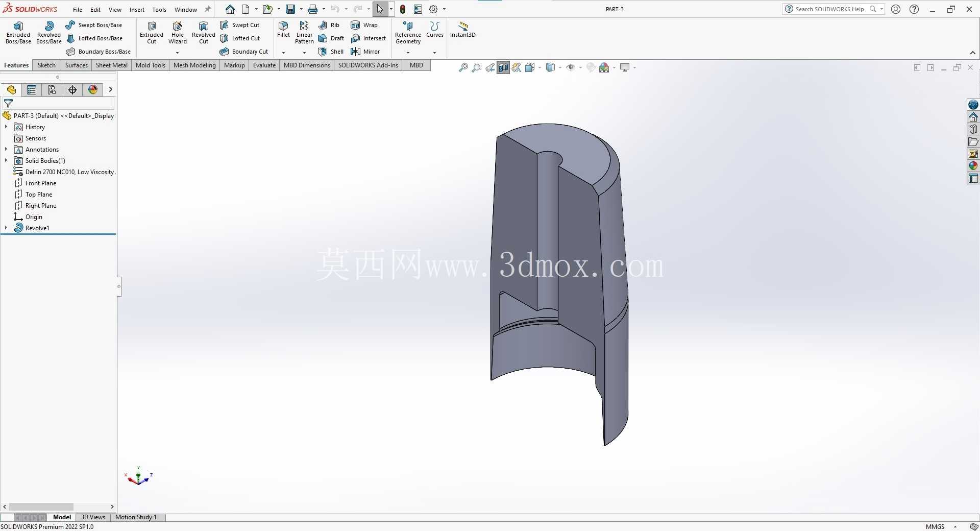
Task: Open the Motion Study 1 tab
Action: pos(136,517)
